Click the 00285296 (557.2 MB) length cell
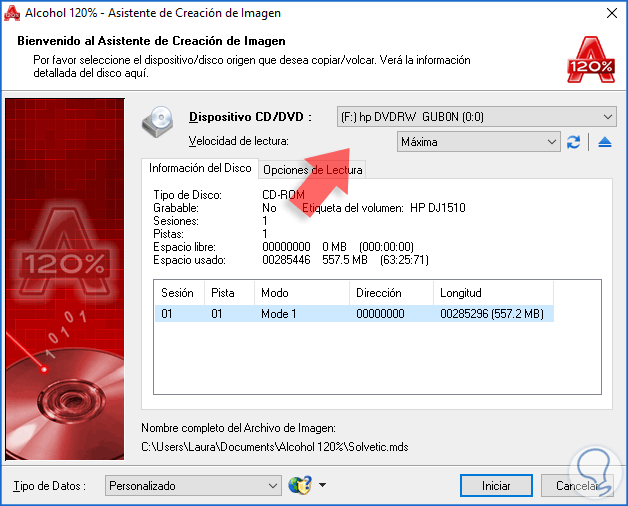The image size is (628, 506). pyautogui.click(x=492, y=313)
